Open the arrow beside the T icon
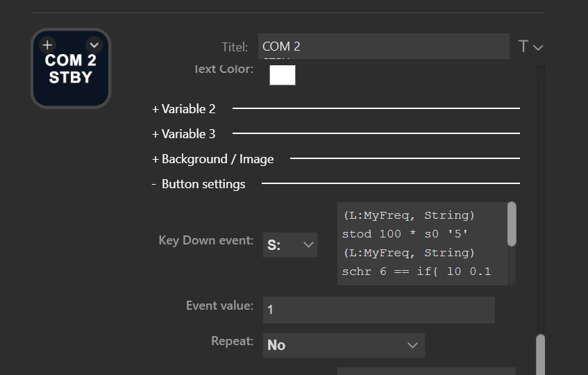The image size is (588, 375). (x=538, y=47)
